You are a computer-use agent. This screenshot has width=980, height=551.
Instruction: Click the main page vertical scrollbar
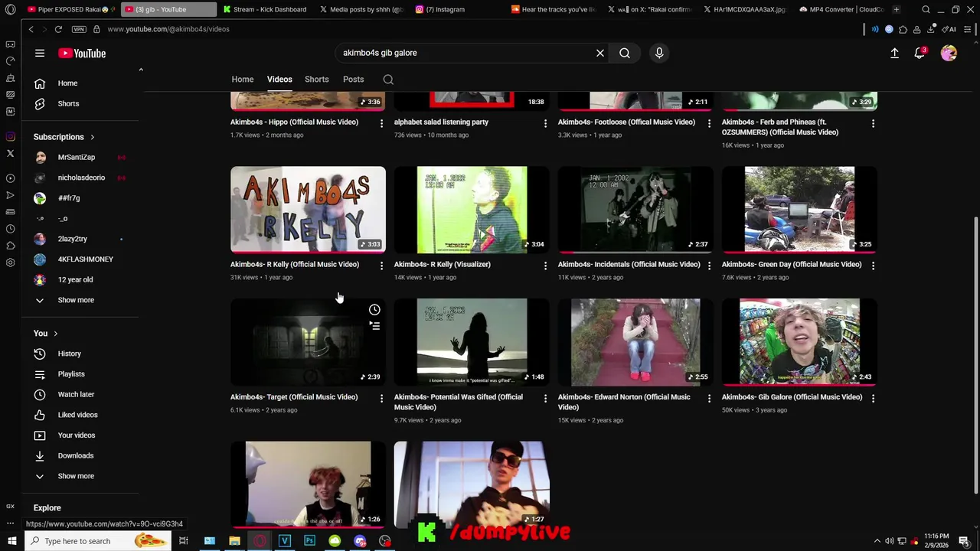(x=975, y=354)
